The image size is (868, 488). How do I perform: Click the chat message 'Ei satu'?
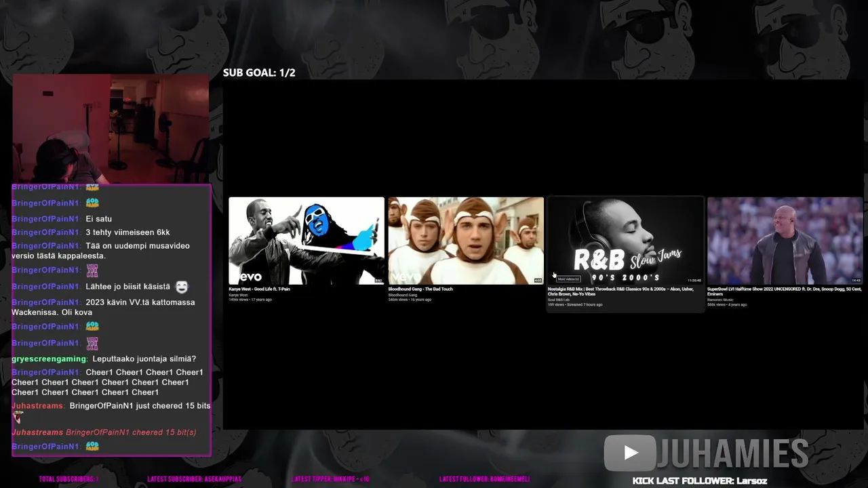pyautogui.click(x=99, y=219)
